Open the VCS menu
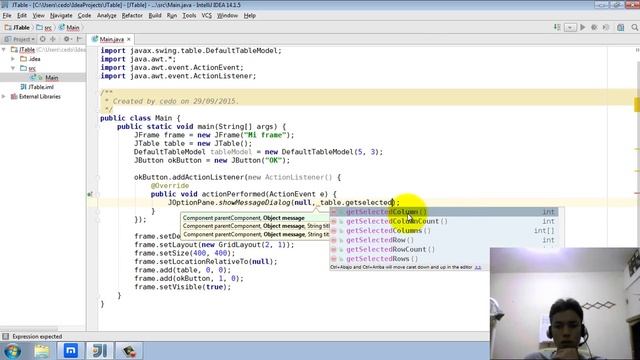 pos(207,16)
